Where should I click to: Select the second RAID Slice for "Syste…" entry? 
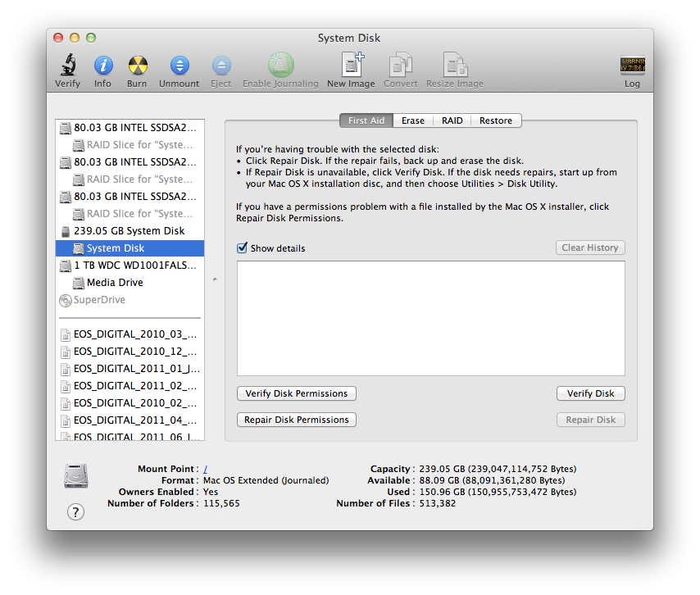click(130, 179)
